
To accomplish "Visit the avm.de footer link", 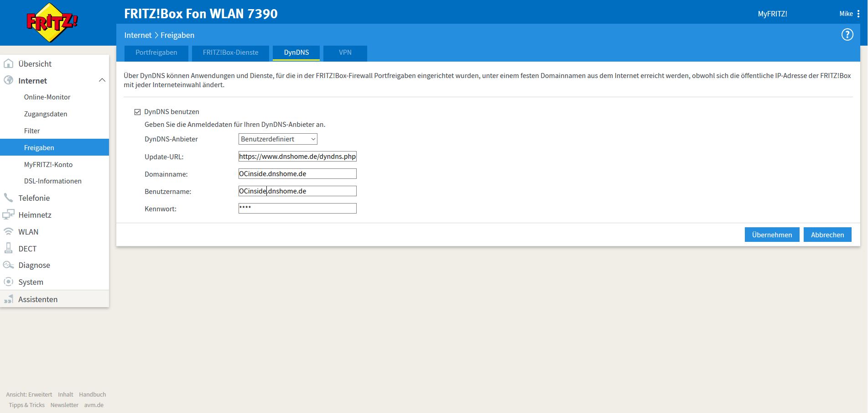I will pos(94,405).
